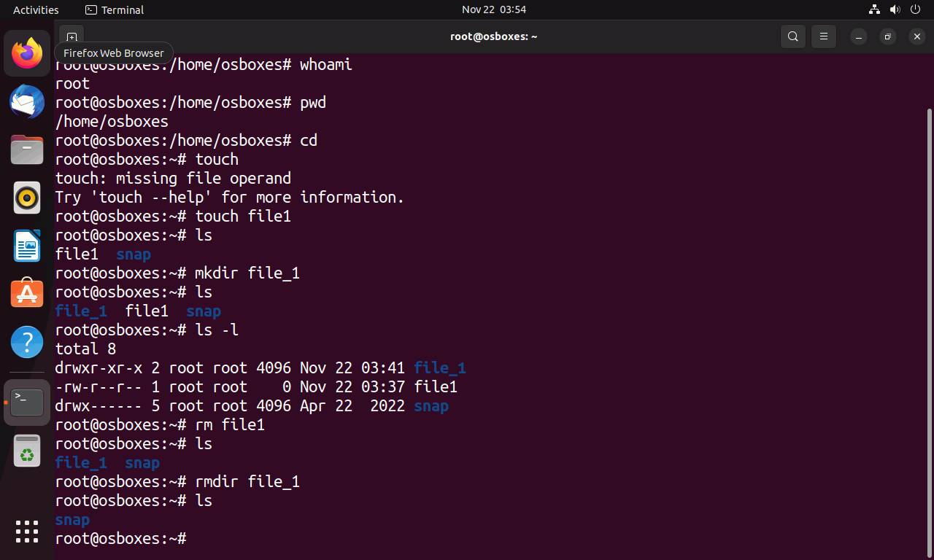Open the terminal search tool
Screen dimensions: 934x560
793,36
